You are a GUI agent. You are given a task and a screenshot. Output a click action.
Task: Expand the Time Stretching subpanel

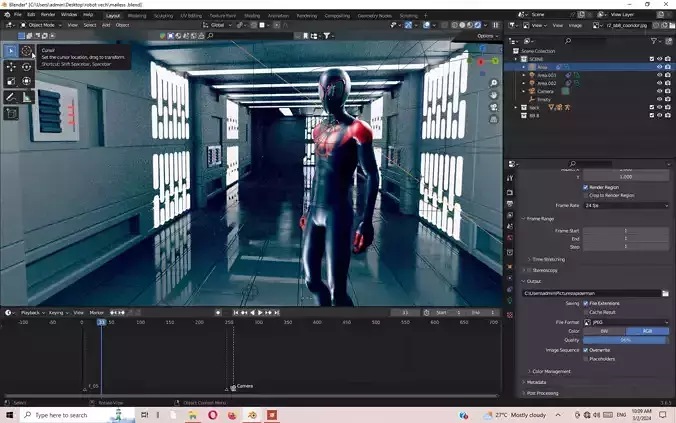tap(547, 259)
